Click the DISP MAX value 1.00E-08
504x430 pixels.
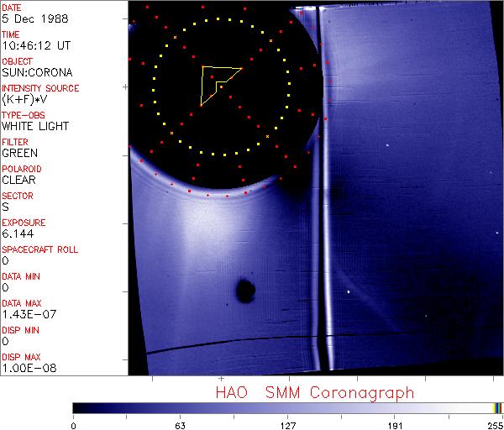27,368
